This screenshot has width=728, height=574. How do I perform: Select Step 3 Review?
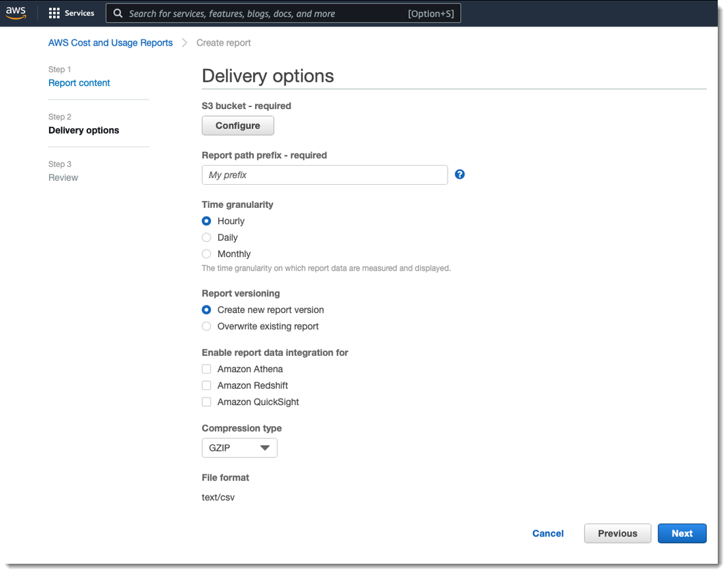tap(63, 178)
